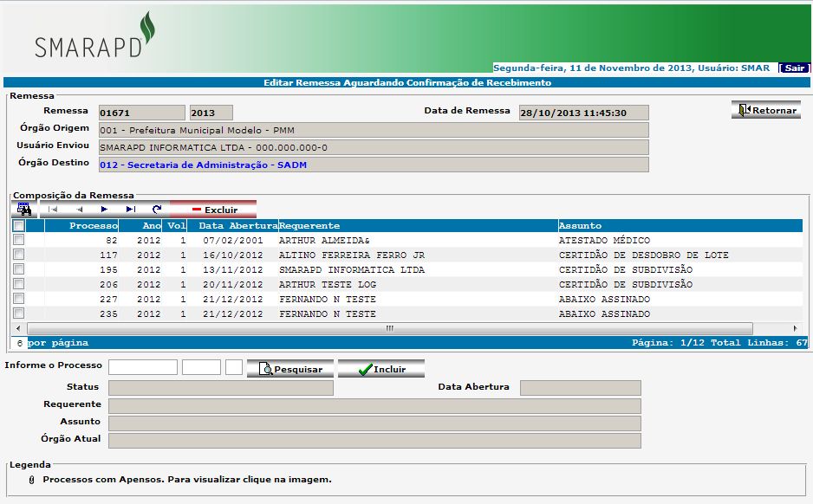Click the Excluir button

coord(213,210)
